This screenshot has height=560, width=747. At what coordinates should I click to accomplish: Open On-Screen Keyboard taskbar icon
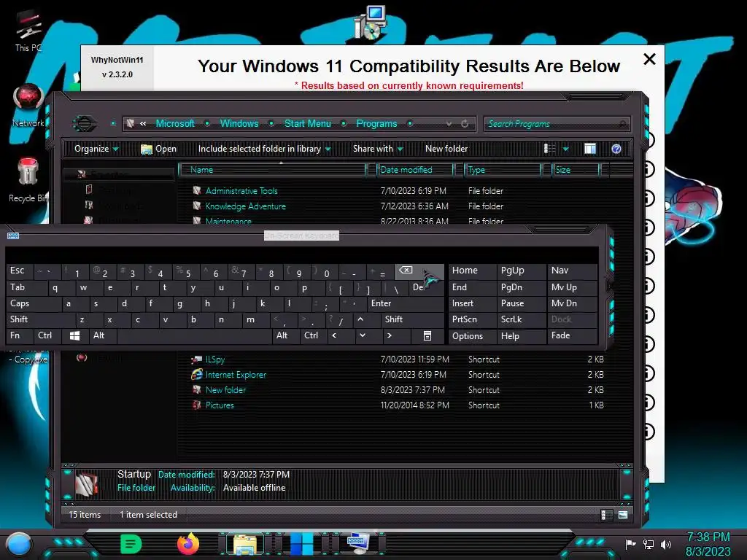coord(358,542)
